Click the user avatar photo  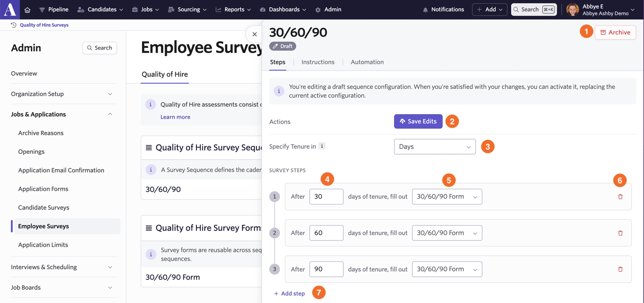pyautogui.click(x=573, y=9)
